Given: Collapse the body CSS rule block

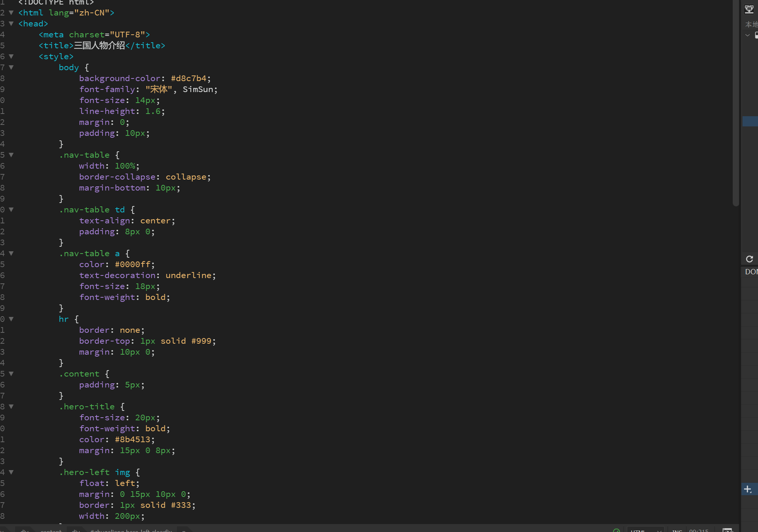Looking at the screenshot, I should (11, 68).
